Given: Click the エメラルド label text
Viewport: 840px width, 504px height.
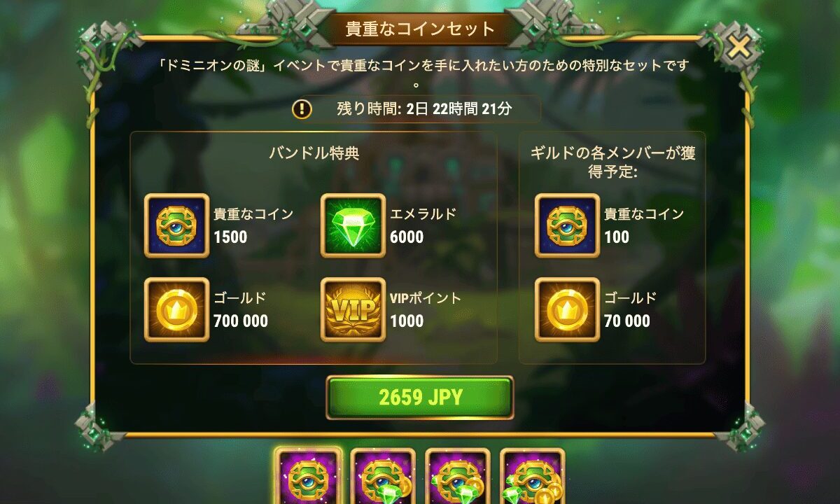Looking at the screenshot, I should 423,214.
